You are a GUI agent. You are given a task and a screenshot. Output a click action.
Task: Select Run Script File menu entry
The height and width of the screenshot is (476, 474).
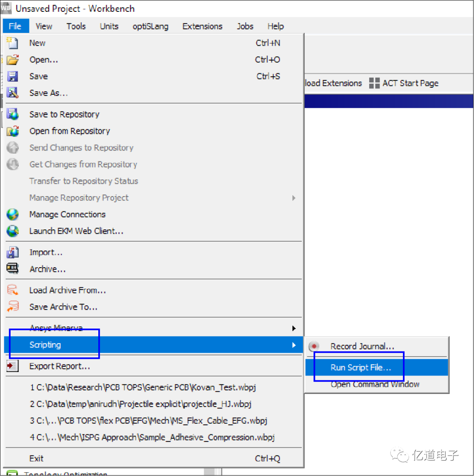(x=360, y=368)
